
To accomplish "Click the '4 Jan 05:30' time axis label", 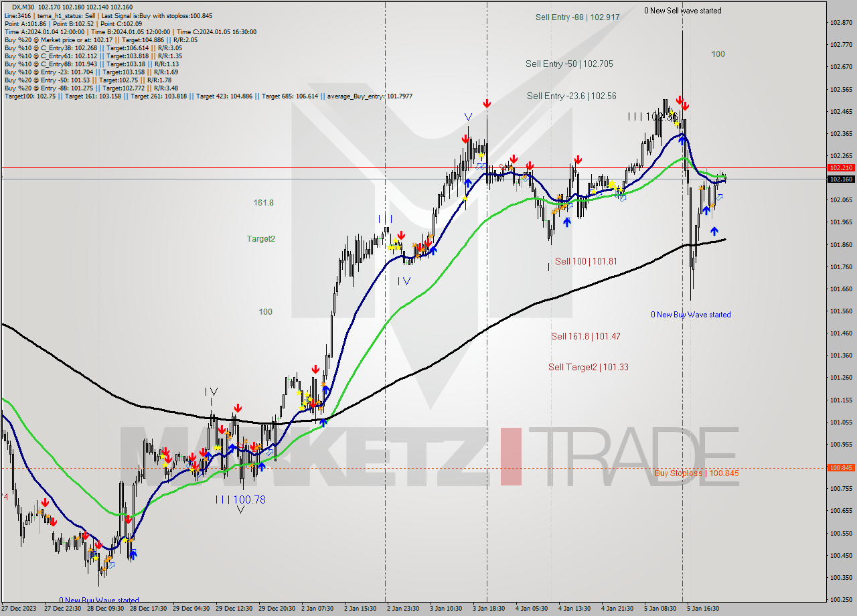I will 532,609.
